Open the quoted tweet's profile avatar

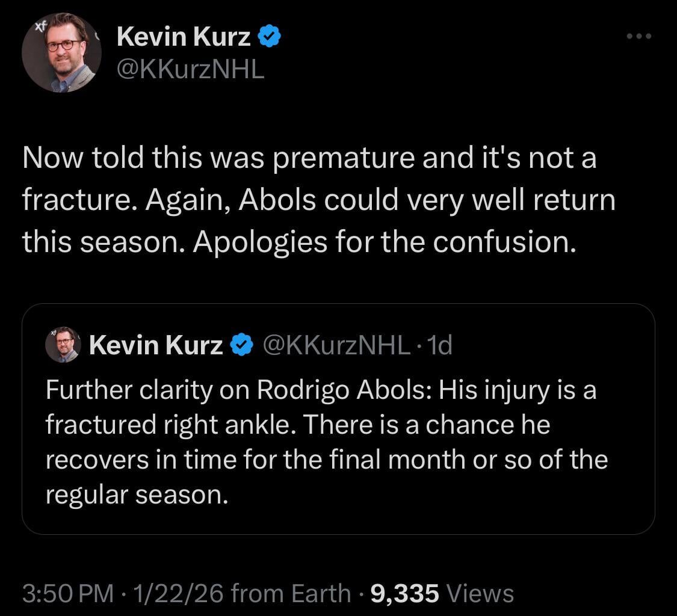click(x=63, y=344)
